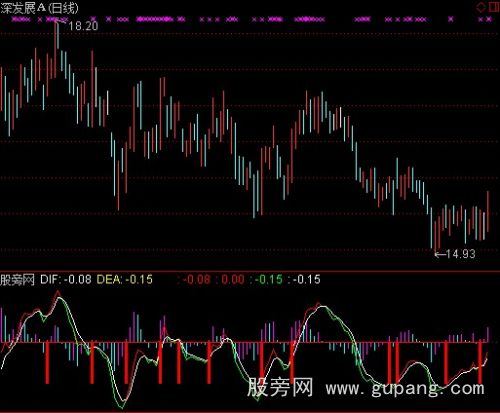
Task: Click the DEA: -0.15 indicator value
Action: [125, 279]
